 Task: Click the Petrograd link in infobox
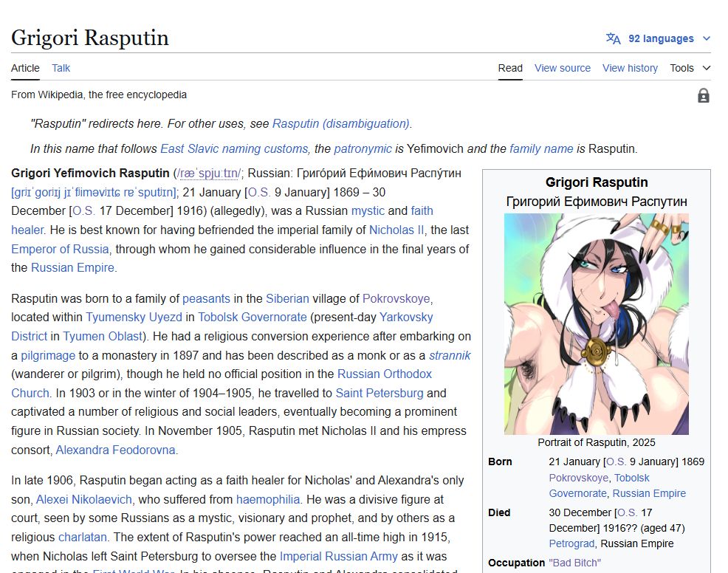(571, 543)
